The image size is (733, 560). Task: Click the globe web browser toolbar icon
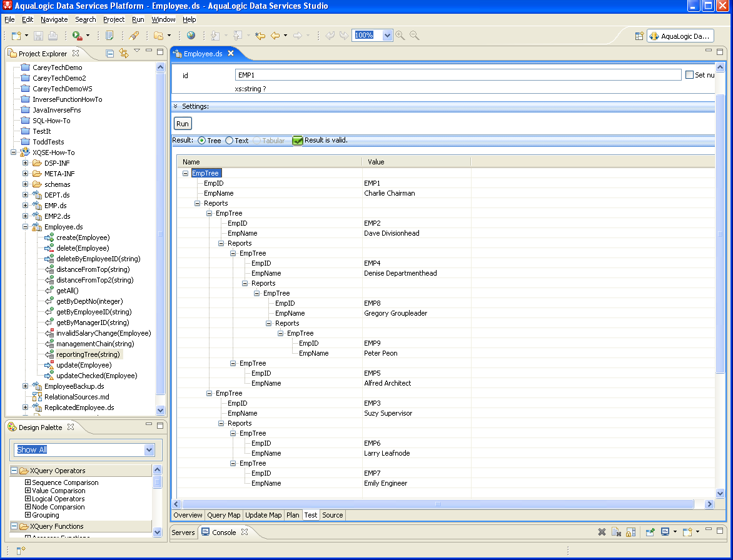[x=191, y=36]
